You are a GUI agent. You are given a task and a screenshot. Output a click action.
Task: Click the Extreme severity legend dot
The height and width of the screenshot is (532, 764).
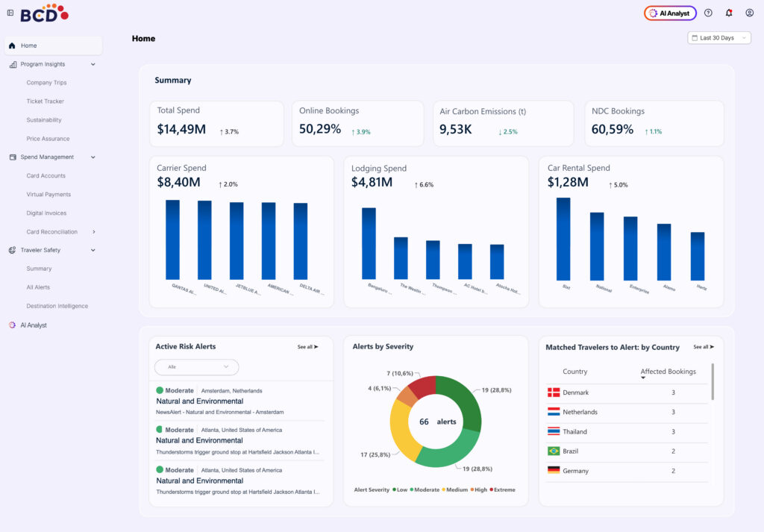(491, 489)
